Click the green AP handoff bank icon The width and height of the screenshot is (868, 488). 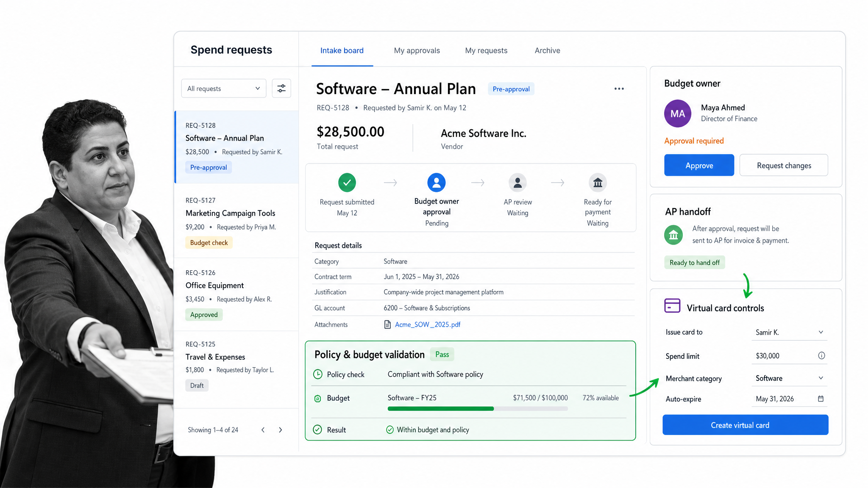[x=673, y=235]
